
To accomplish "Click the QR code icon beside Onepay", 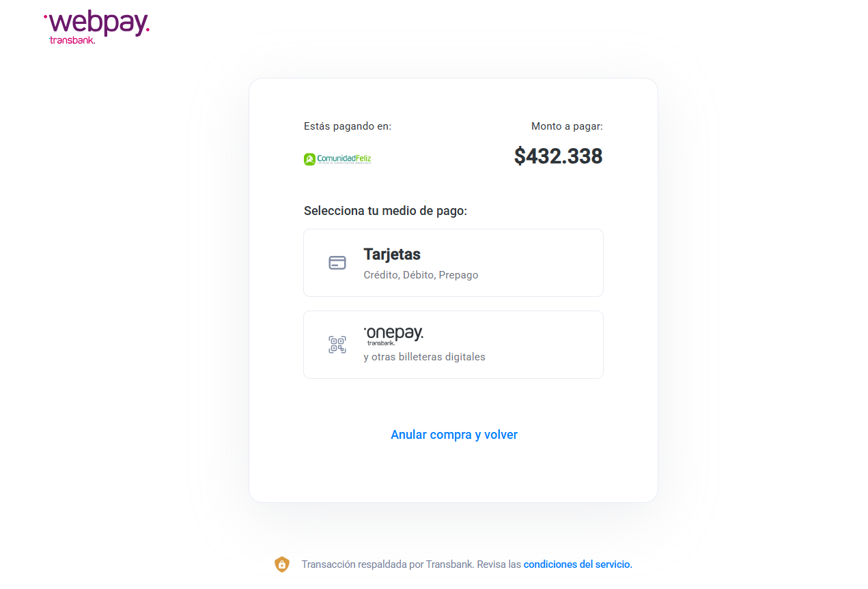I will 337,345.
